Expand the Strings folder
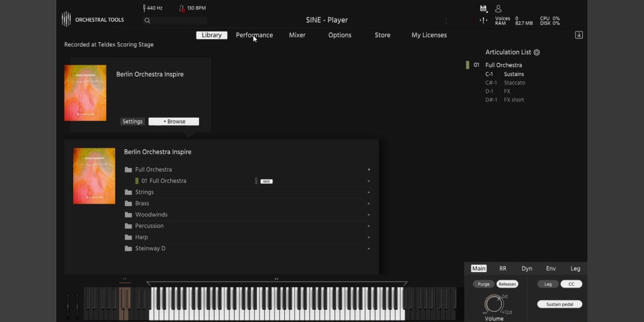The image size is (644, 322). tap(144, 192)
